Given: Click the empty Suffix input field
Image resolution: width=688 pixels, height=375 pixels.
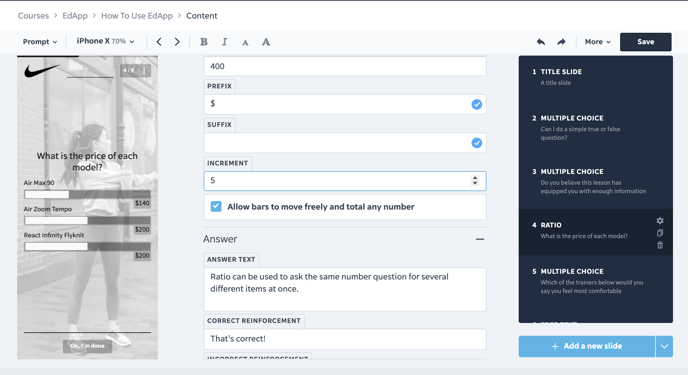Looking at the screenshot, I should point(345,143).
